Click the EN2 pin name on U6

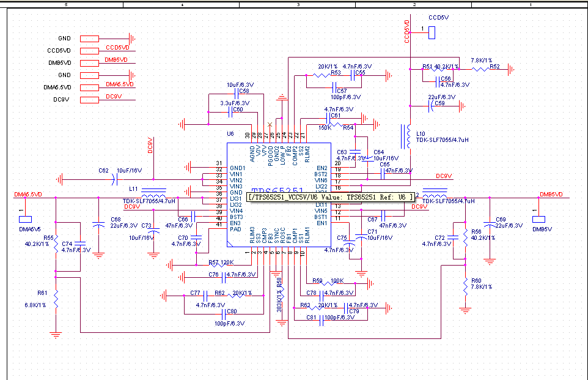(x=322, y=168)
